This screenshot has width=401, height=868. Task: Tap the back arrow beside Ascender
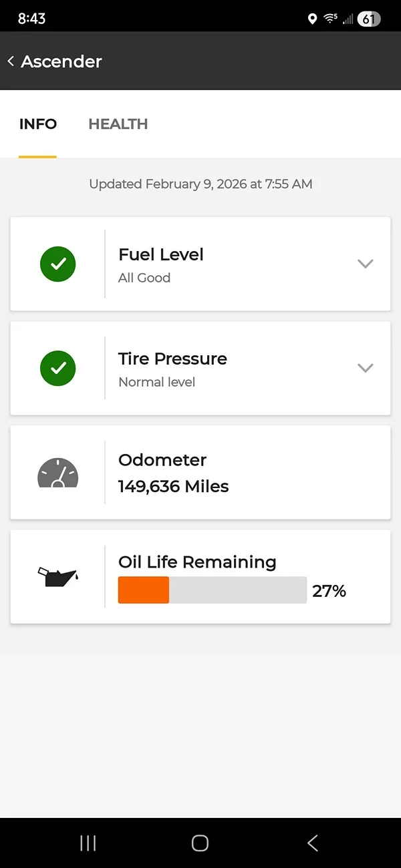pos(11,61)
